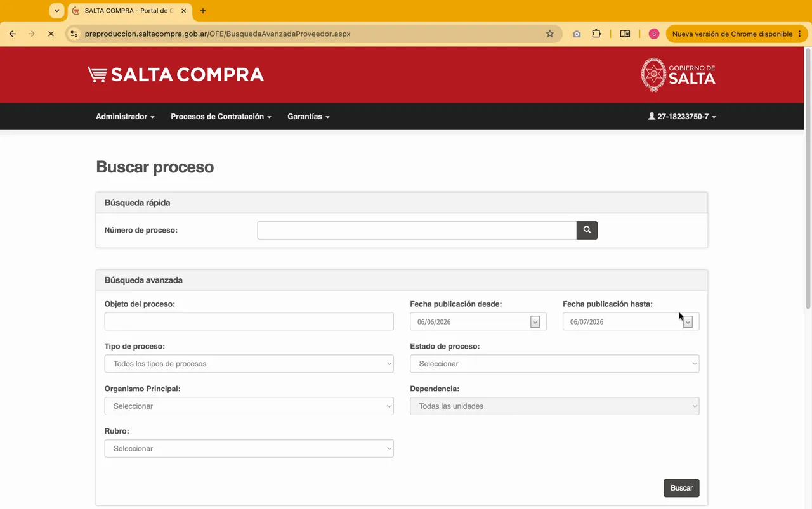Click the Salta Compra cart logo
812x509 pixels.
[x=176, y=75]
